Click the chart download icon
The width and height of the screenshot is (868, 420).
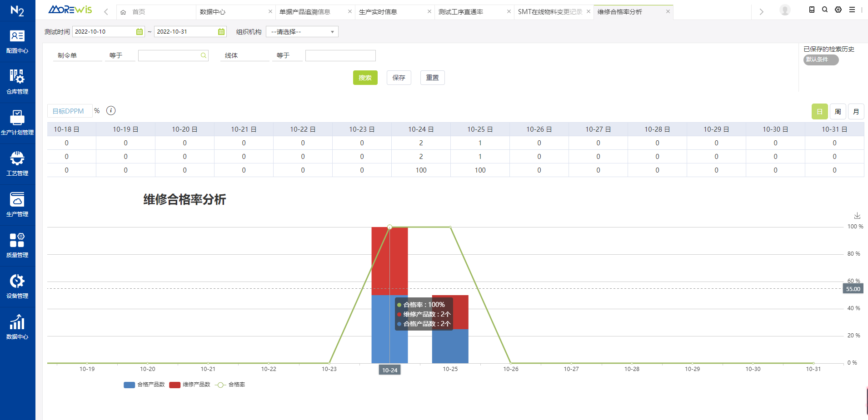click(x=857, y=216)
